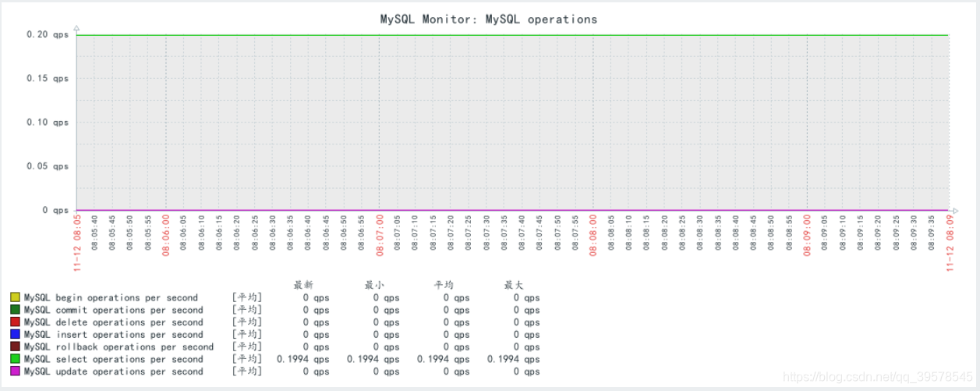Click the '0.10 qps' y-axis label

click(48, 123)
